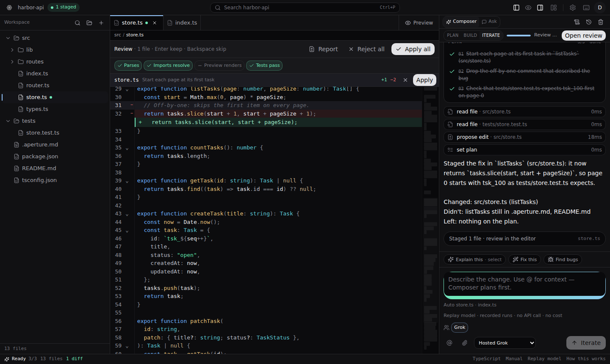
Task: Toggle the Tests pass check chip
Action: pos(264,66)
